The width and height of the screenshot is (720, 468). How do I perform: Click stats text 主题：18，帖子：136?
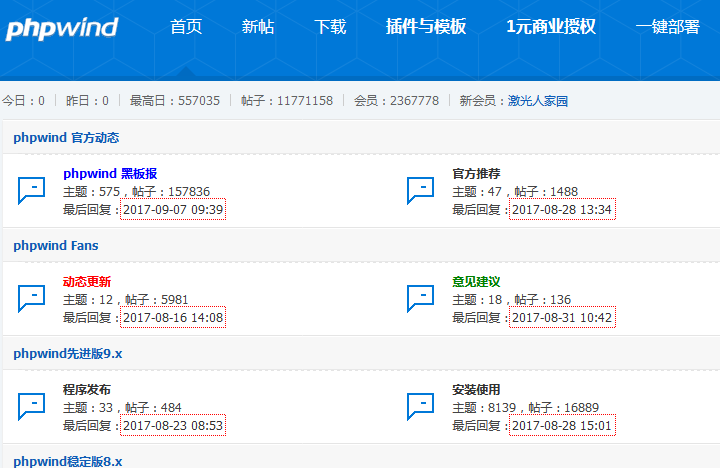pos(512,299)
